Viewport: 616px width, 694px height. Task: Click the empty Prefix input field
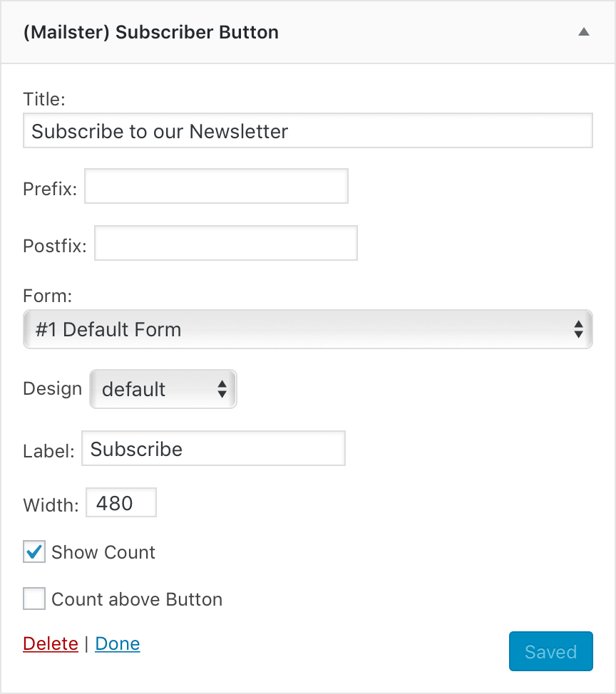pyautogui.click(x=216, y=185)
